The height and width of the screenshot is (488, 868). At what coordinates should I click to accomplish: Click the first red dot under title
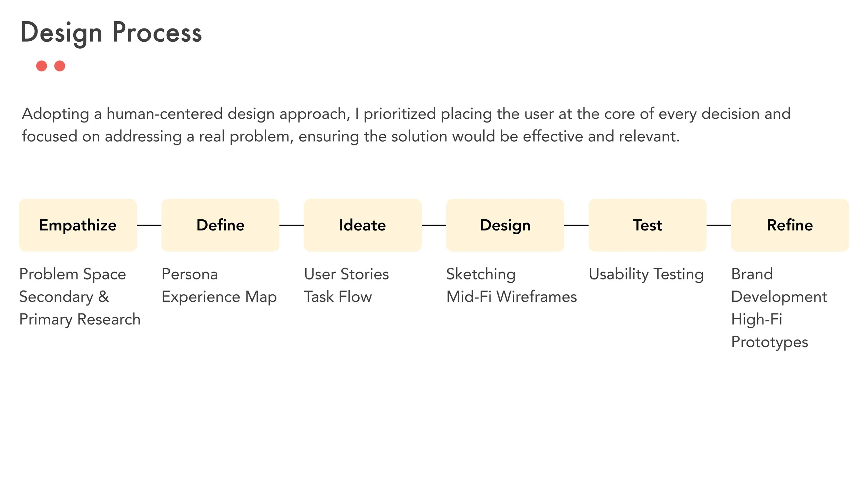42,66
